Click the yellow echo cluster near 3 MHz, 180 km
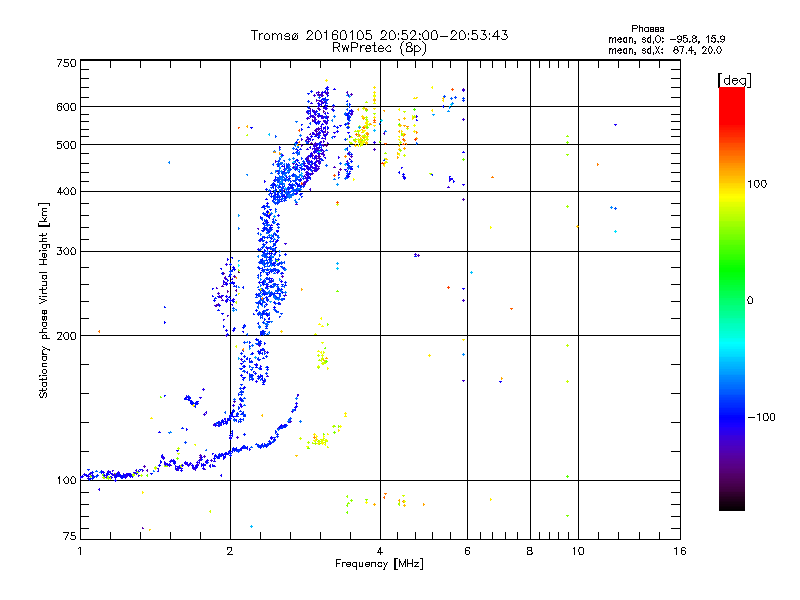Image resolution: width=800 pixels, height=600 pixels. pos(322,358)
